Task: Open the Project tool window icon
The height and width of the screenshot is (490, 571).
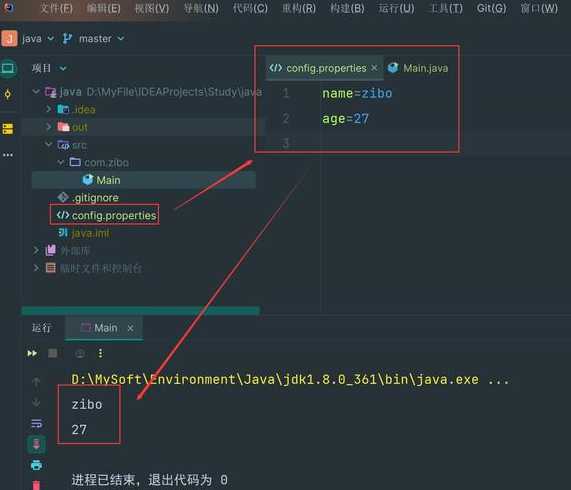Action: click(8, 68)
